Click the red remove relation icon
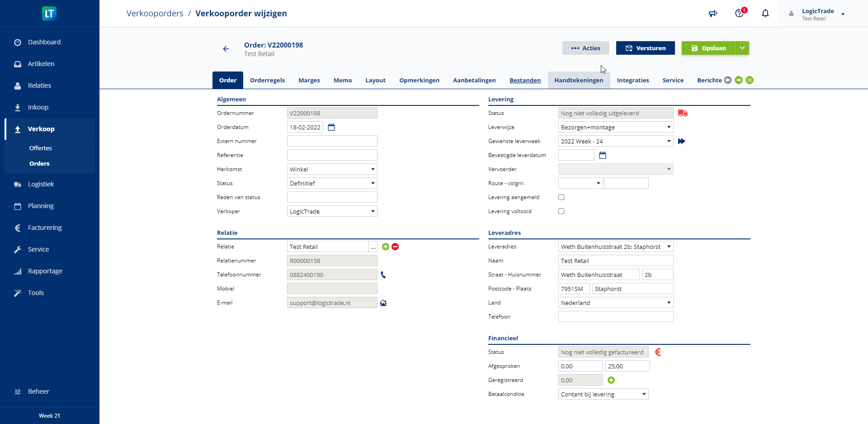868x424 pixels. pos(395,247)
